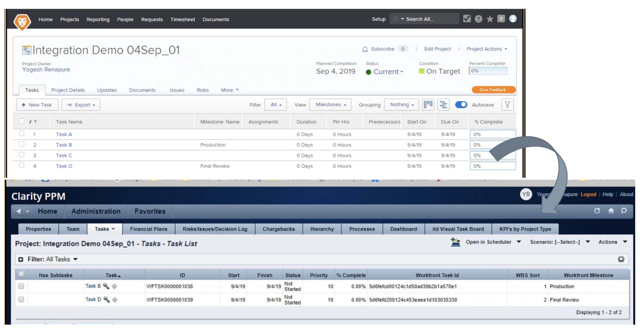Expand the Project Actions menu
This screenshot has width=644, height=331.
click(487, 49)
